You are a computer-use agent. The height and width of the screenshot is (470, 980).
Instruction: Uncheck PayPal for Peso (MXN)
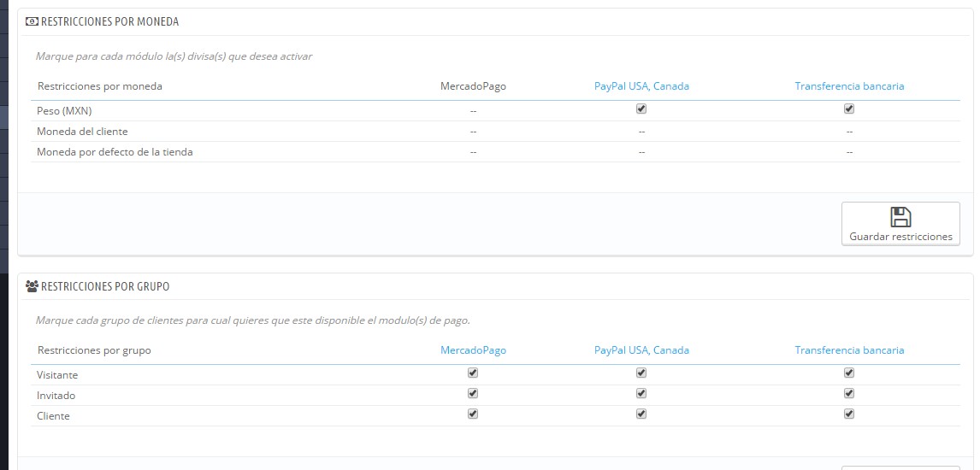click(x=641, y=109)
